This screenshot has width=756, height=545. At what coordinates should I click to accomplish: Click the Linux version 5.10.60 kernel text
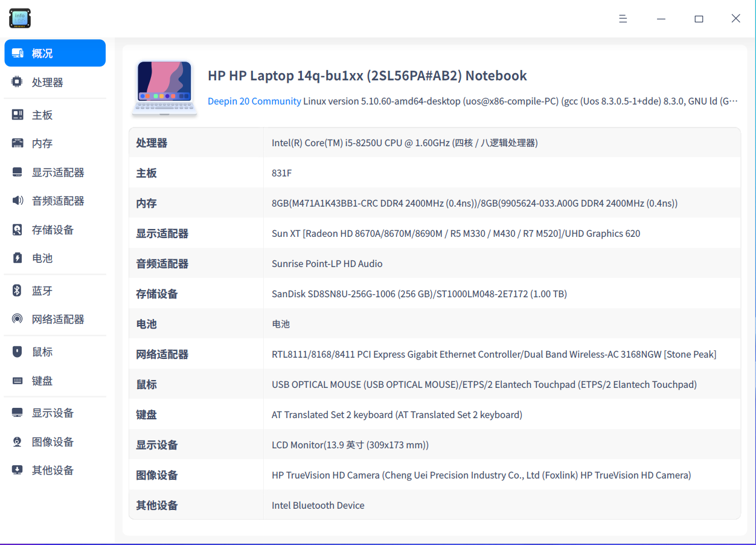pos(521,101)
